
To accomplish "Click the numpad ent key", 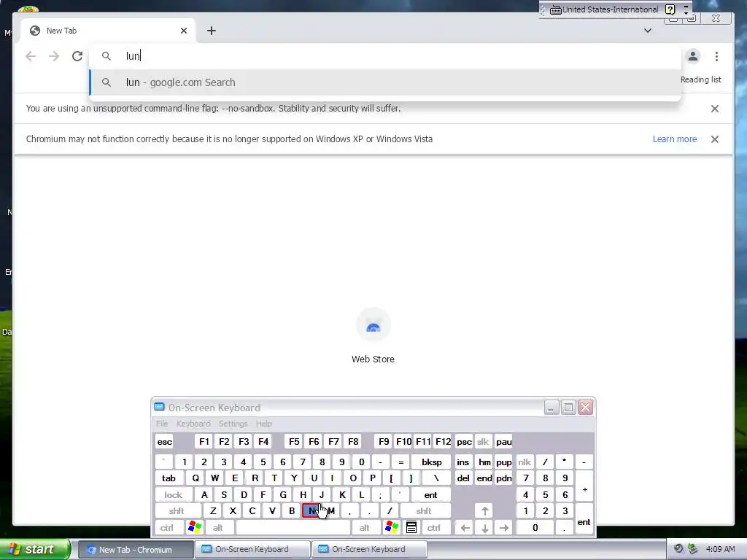I will pos(584,519).
